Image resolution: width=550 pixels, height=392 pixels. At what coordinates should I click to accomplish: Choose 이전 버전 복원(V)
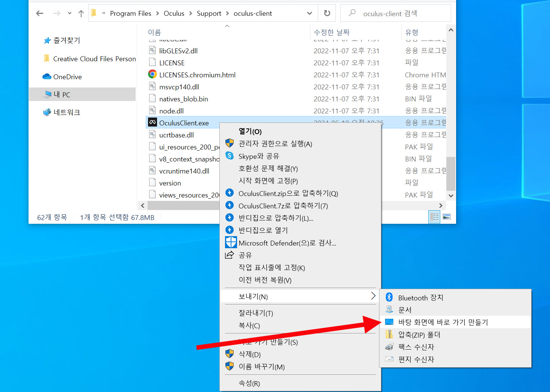[x=300, y=280]
